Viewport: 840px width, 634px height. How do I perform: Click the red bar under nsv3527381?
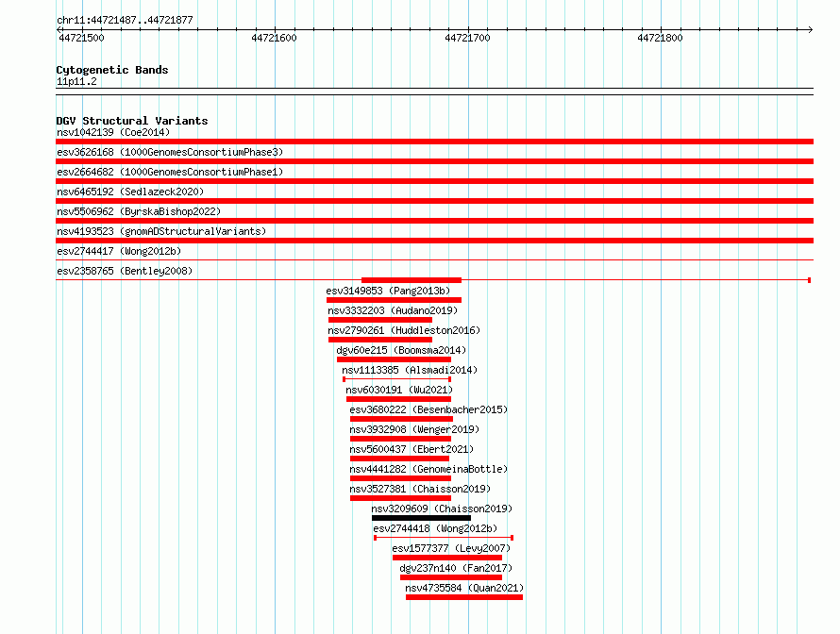pyautogui.click(x=400, y=498)
